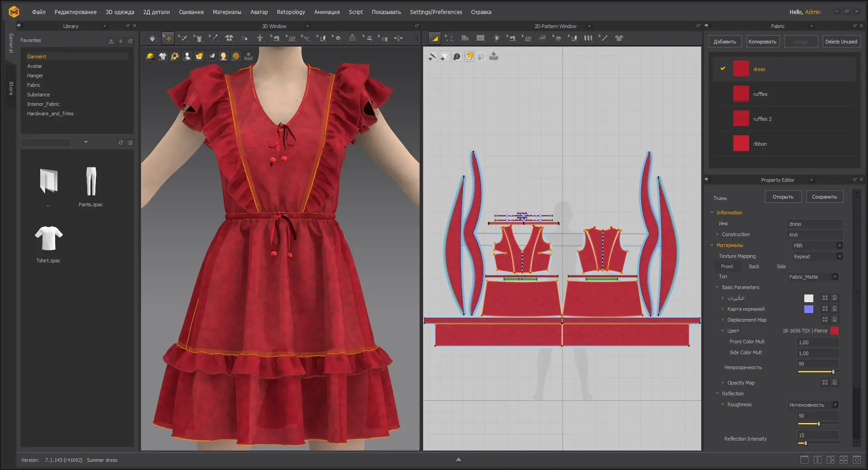Click the Delete Unused button
The height and width of the screenshot is (470, 868).
(841, 42)
